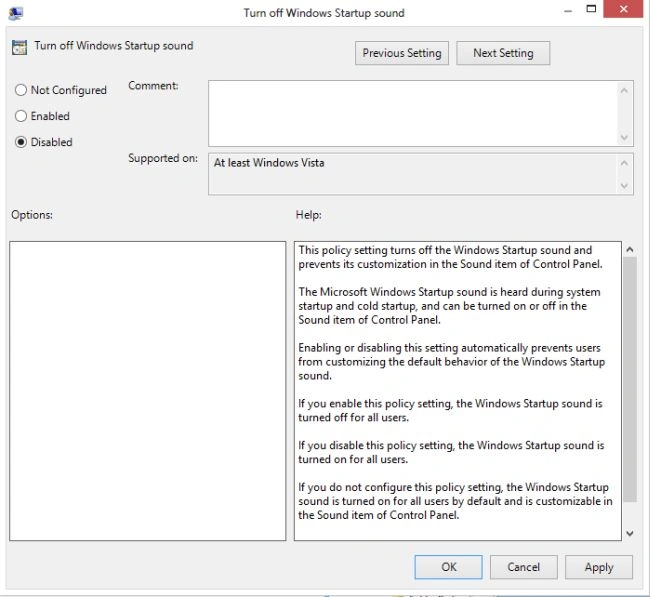Click the title bar system icon
The width and height of the screenshot is (650, 597).
pyautogui.click(x=15, y=13)
